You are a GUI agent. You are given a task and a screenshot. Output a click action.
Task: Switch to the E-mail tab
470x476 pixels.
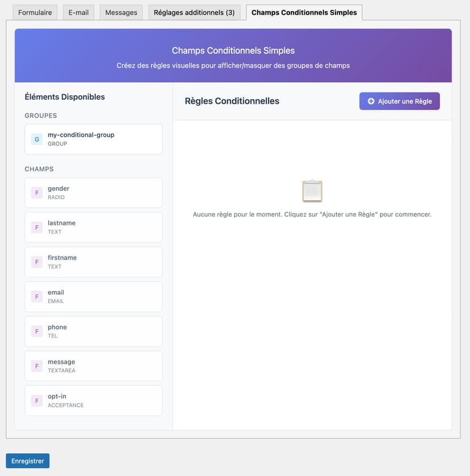78,12
